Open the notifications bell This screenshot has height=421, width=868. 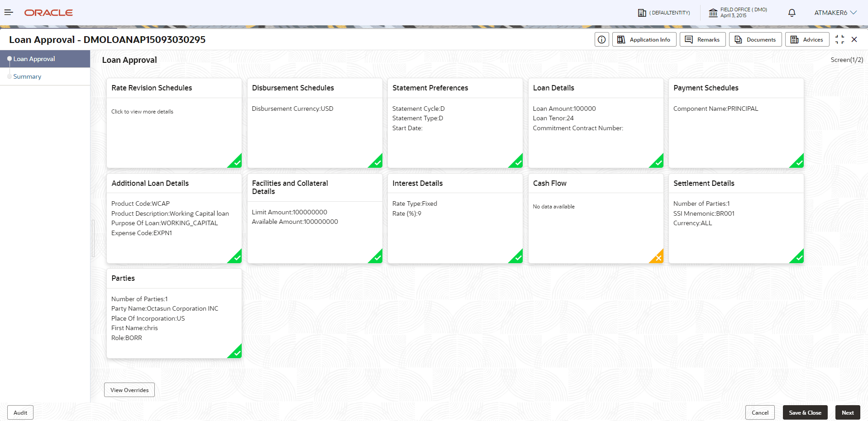click(x=792, y=13)
